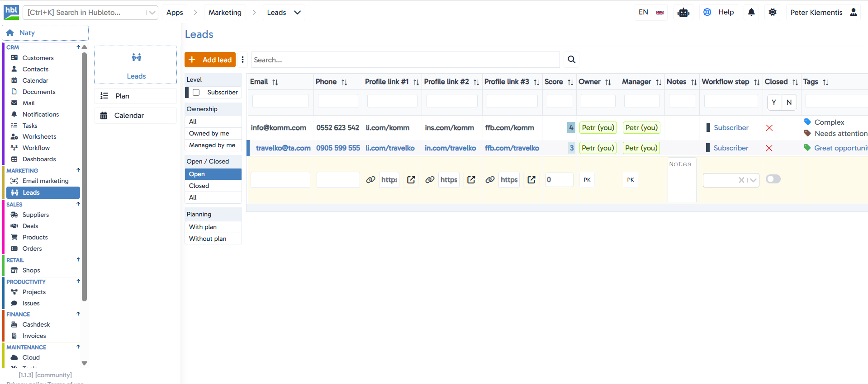Open the notifications bell in the header
This screenshot has height=384, width=868.
[x=751, y=12]
